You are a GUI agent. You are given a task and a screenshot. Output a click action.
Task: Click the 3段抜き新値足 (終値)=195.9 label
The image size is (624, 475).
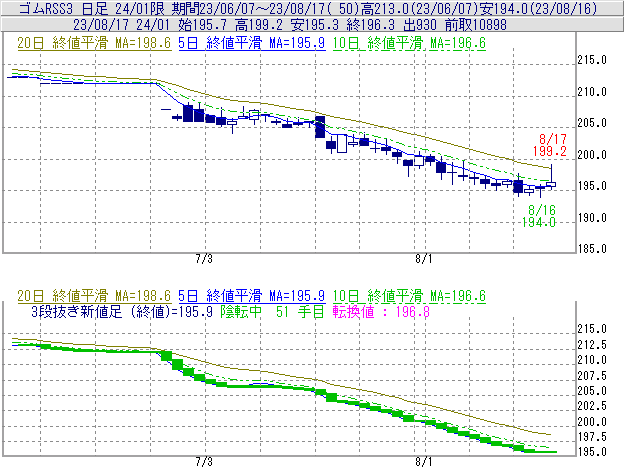[122, 311]
